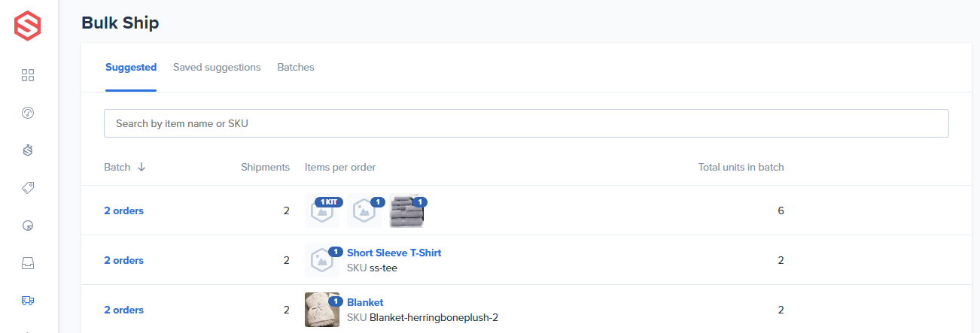Sort by Batch column arrow
The height and width of the screenshot is (333, 980).
pos(142,167)
